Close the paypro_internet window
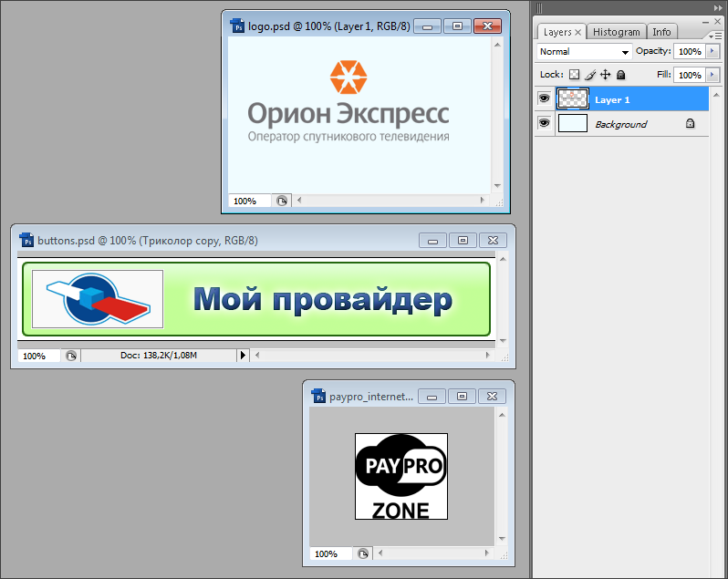728x579 pixels. pos(492,397)
